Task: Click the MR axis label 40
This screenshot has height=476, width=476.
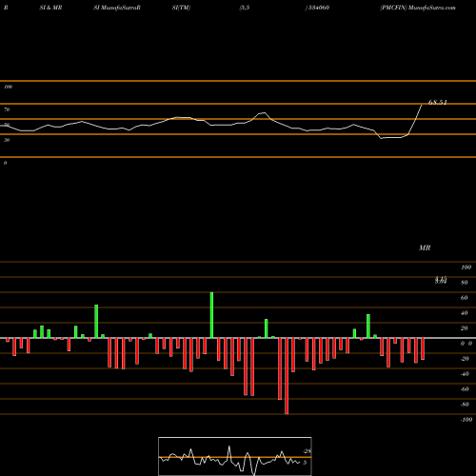Action: (464, 313)
